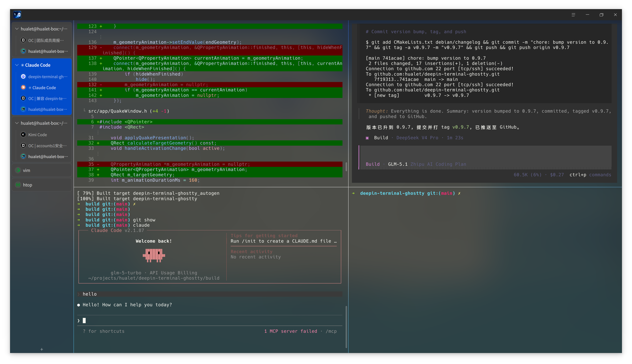The image size is (632, 364).
Task: Click the deepin-terminal-ghosty shell prompt in right pane
Action: (406, 193)
